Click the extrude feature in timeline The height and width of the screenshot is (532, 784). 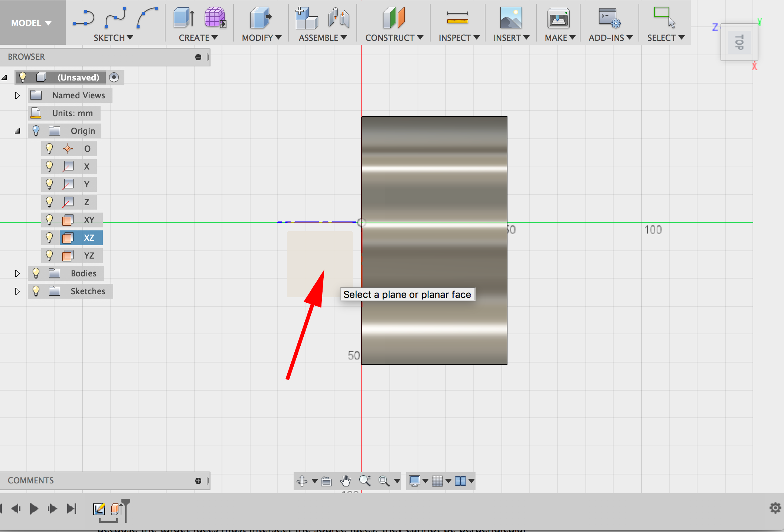pyautogui.click(x=117, y=509)
